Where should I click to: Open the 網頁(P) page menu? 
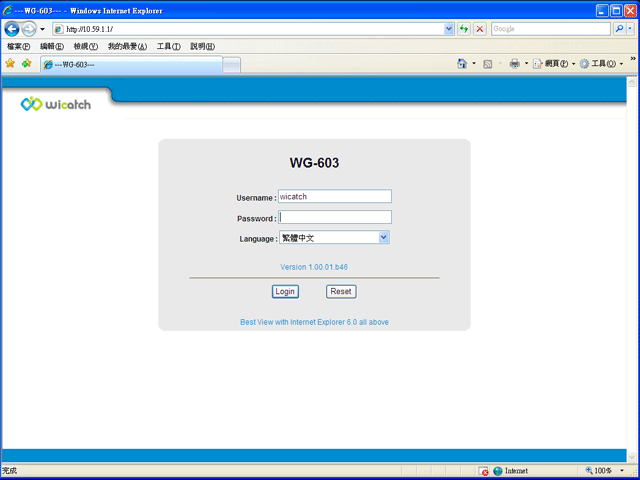554,64
